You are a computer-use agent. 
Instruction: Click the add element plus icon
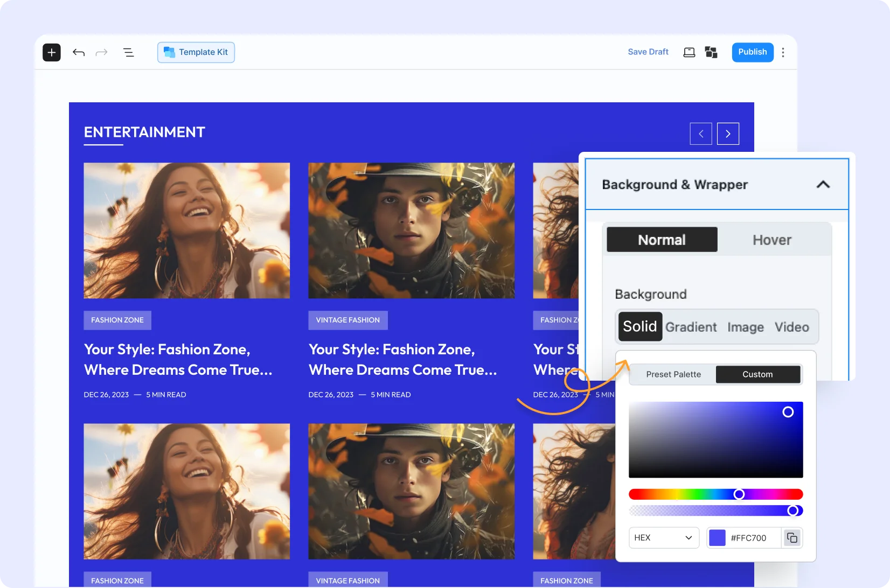click(51, 52)
